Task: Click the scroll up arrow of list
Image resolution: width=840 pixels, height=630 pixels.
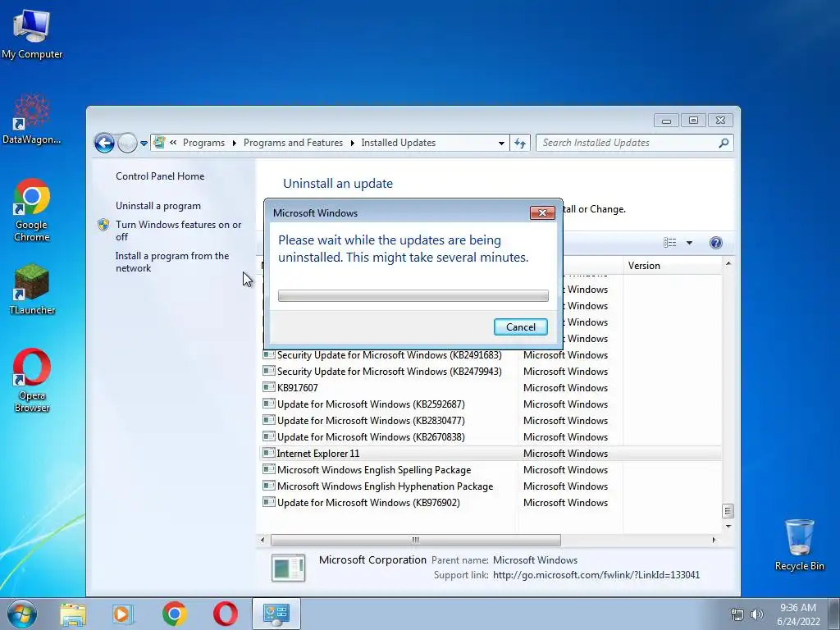Action: (x=728, y=263)
